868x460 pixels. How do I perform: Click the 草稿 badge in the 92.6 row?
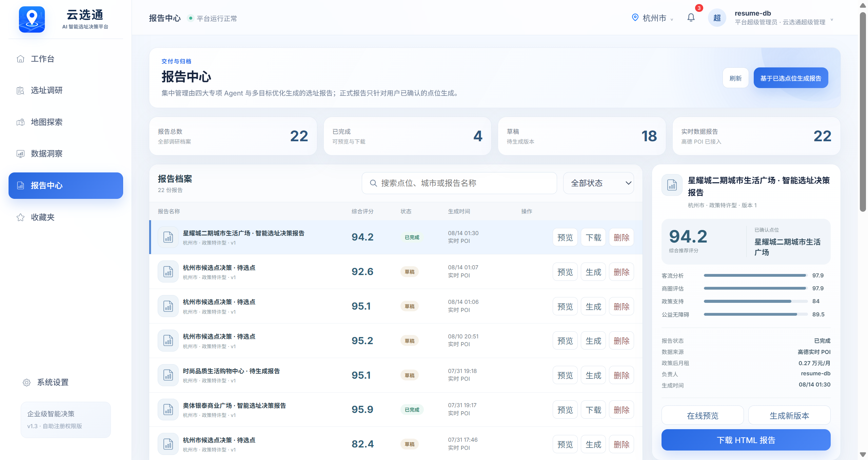point(410,272)
